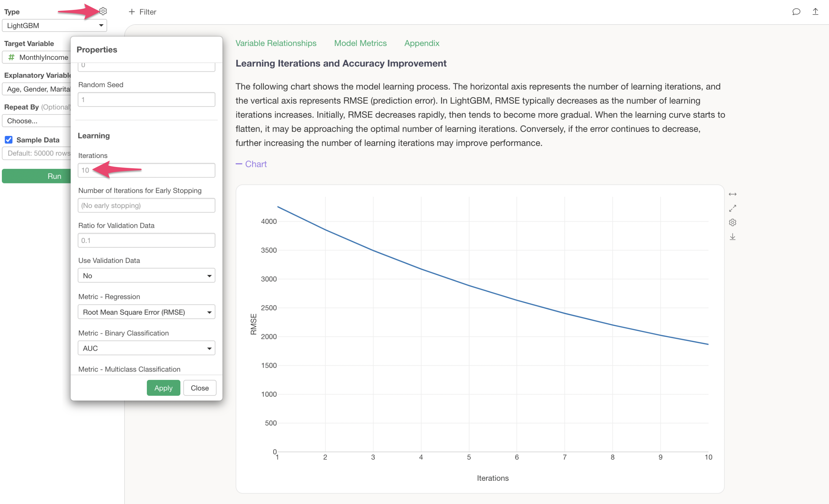Click the gear icon next to Type
829x504 pixels.
click(x=103, y=11)
